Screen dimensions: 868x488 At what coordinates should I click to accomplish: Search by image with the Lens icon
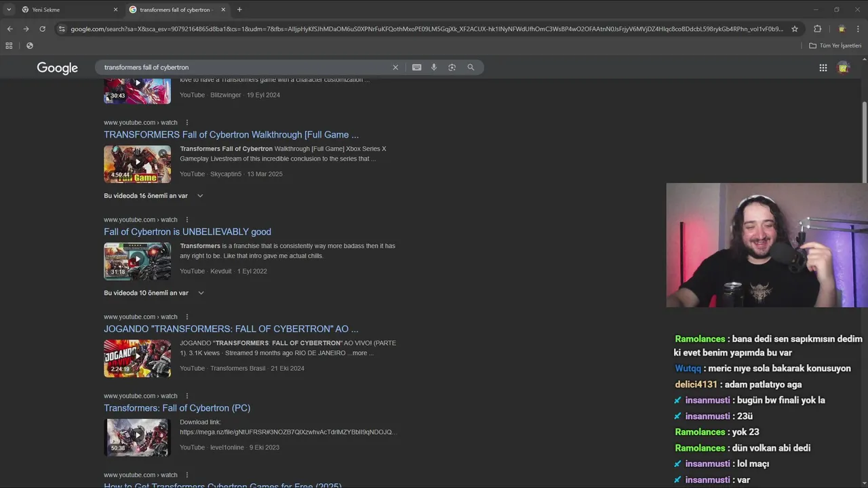(x=452, y=67)
